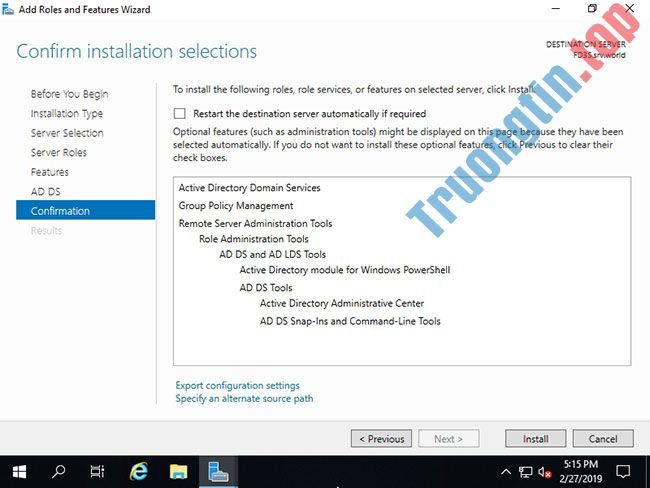Show hidden system tray icons

[506, 472]
